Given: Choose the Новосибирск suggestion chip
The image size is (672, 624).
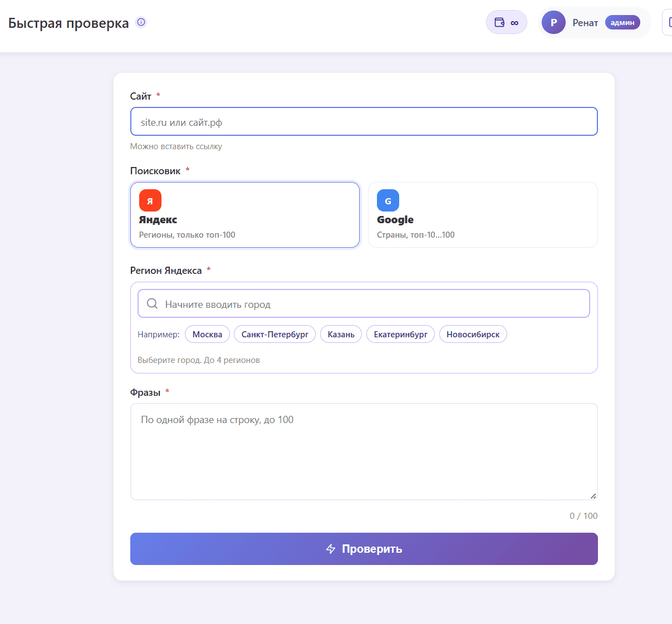Looking at the screenshot, I should tap(473, 334).
